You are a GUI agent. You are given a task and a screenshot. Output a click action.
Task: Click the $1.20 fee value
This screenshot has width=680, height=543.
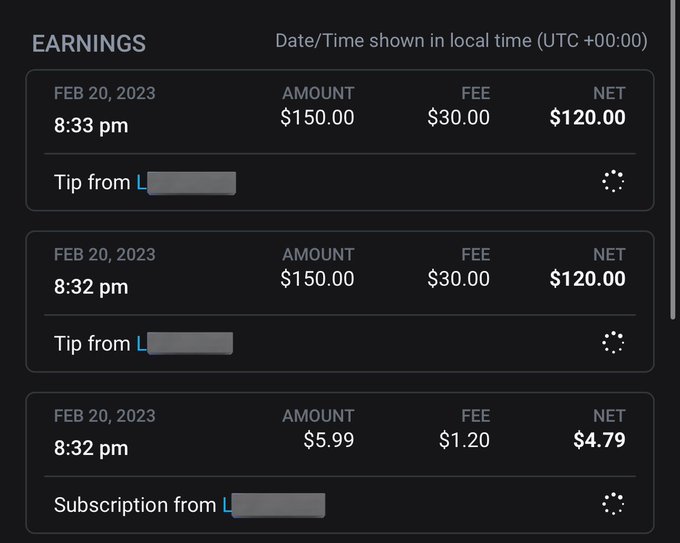(x=464, y=440)
